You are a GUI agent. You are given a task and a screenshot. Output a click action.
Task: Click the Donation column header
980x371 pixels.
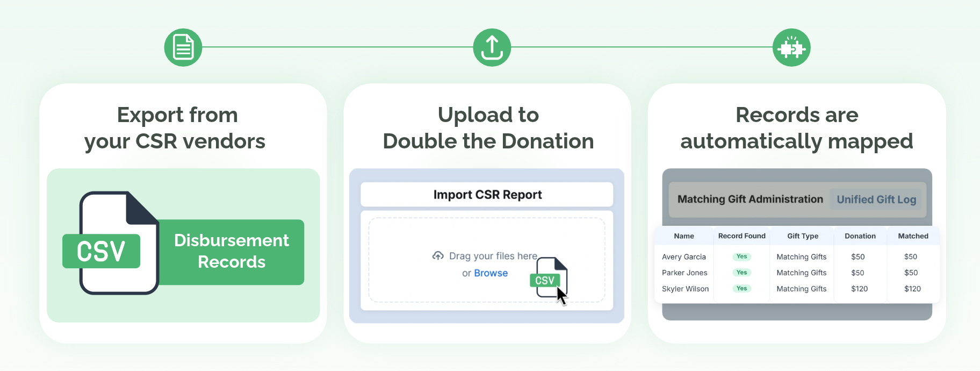point(860,236)
